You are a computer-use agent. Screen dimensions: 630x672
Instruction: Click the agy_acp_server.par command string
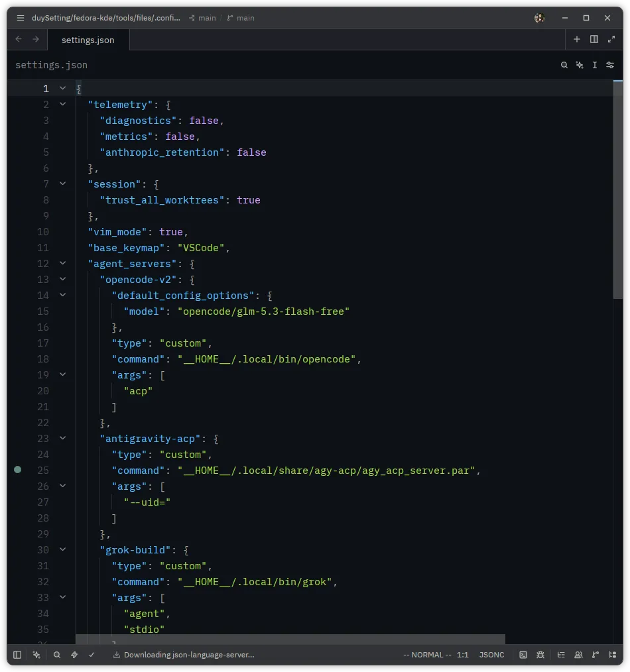pos(326,471)
